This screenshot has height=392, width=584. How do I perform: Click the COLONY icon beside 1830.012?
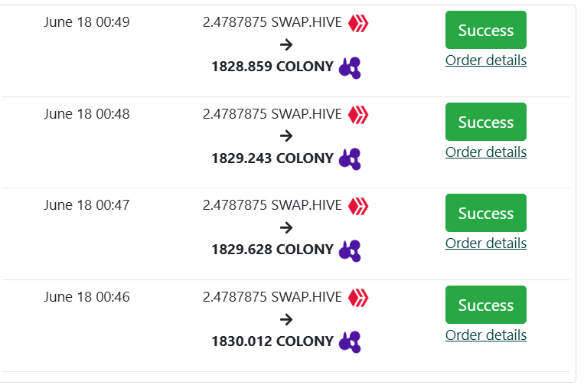(x=350, y=342)
